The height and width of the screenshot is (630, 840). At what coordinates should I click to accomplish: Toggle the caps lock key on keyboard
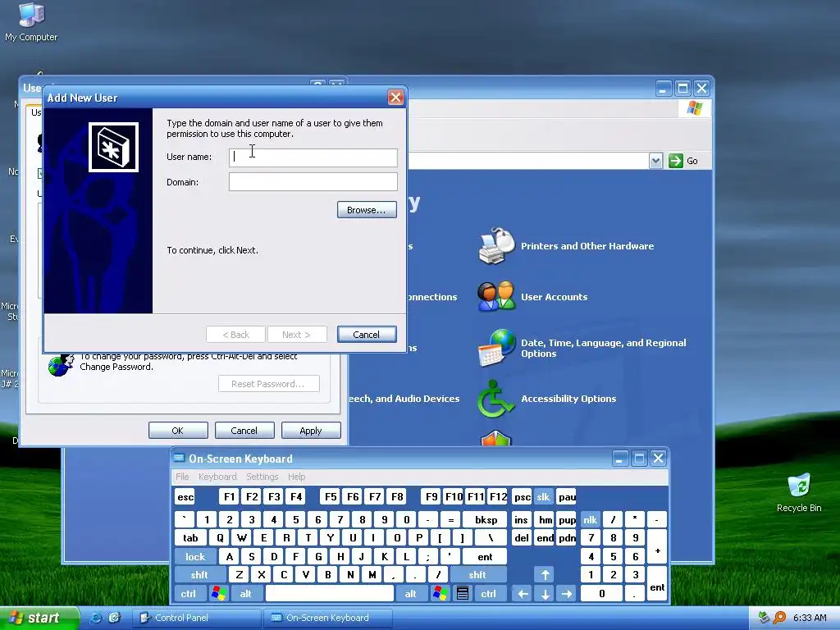195,557
